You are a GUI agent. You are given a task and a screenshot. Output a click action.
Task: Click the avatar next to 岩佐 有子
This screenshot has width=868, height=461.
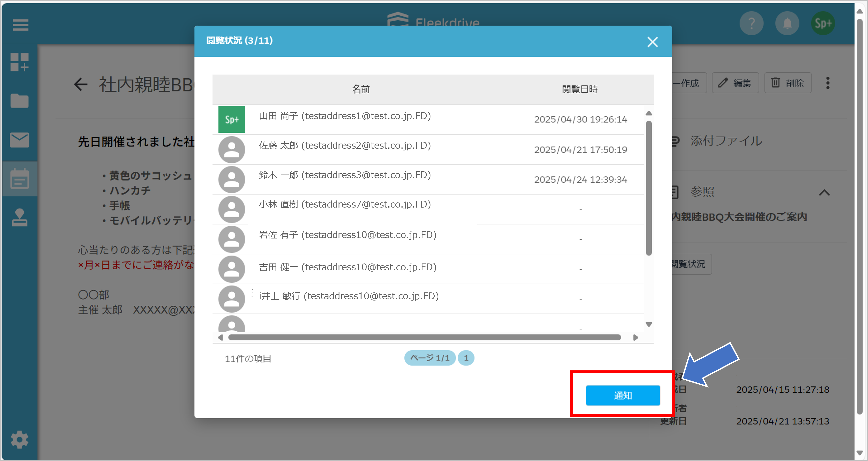tap(232, 239)
